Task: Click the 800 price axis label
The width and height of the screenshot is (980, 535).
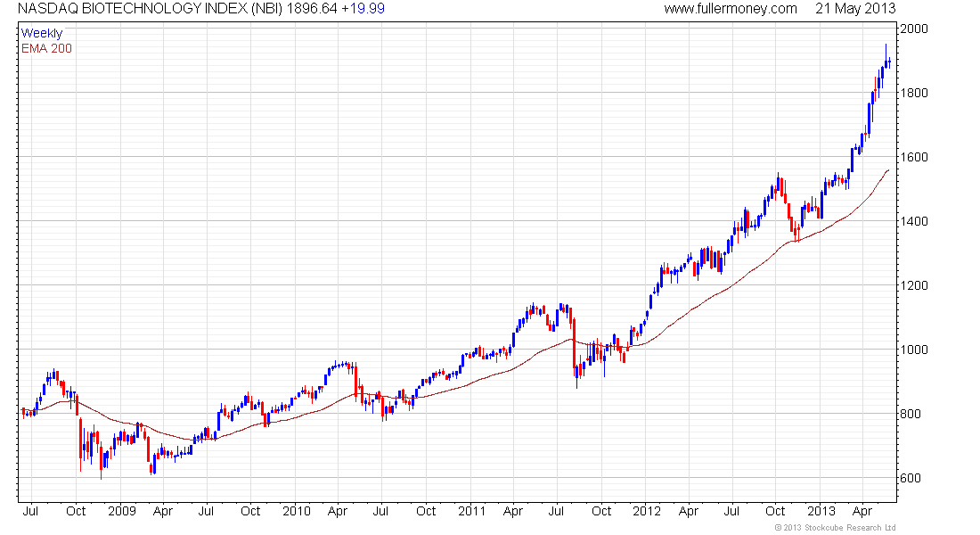Action: click(x=911, y=414)
